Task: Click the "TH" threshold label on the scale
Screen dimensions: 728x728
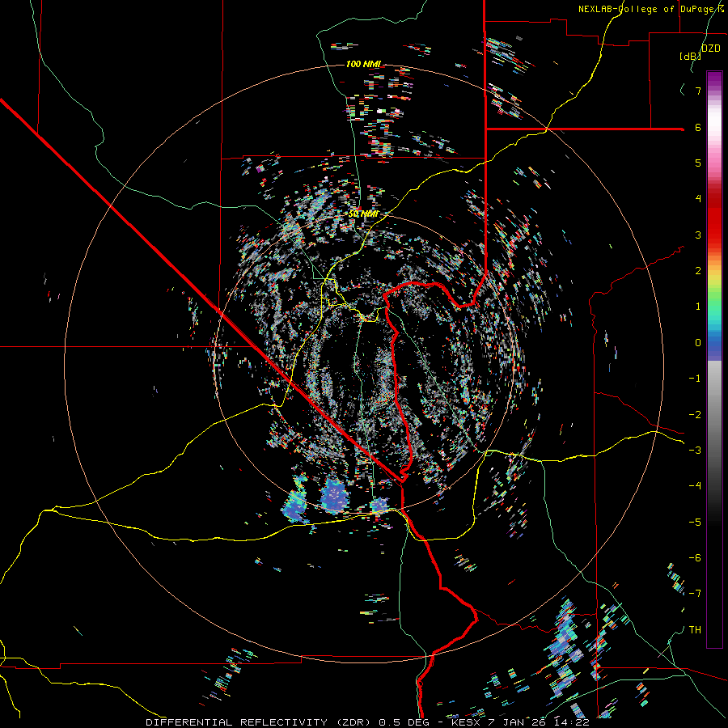Action: (x=695, y=630)
